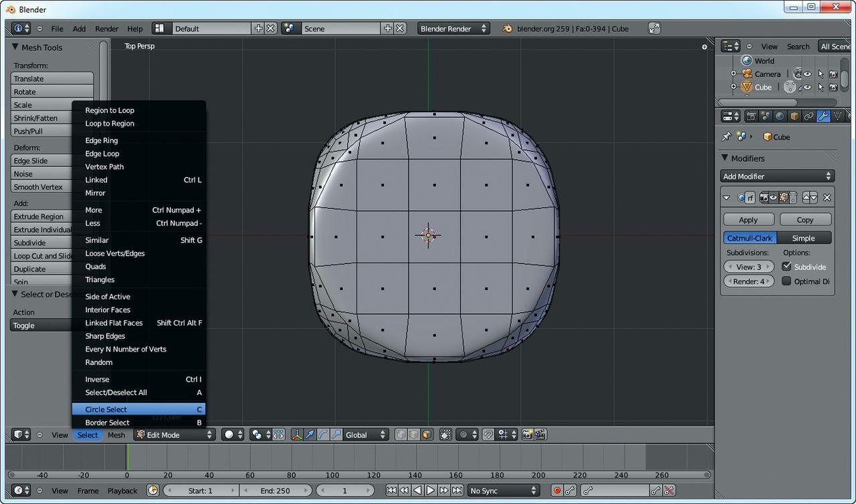Choose Circle Select menu entry
This screenshot has height=504, width=856.
(x=138, y=409)
